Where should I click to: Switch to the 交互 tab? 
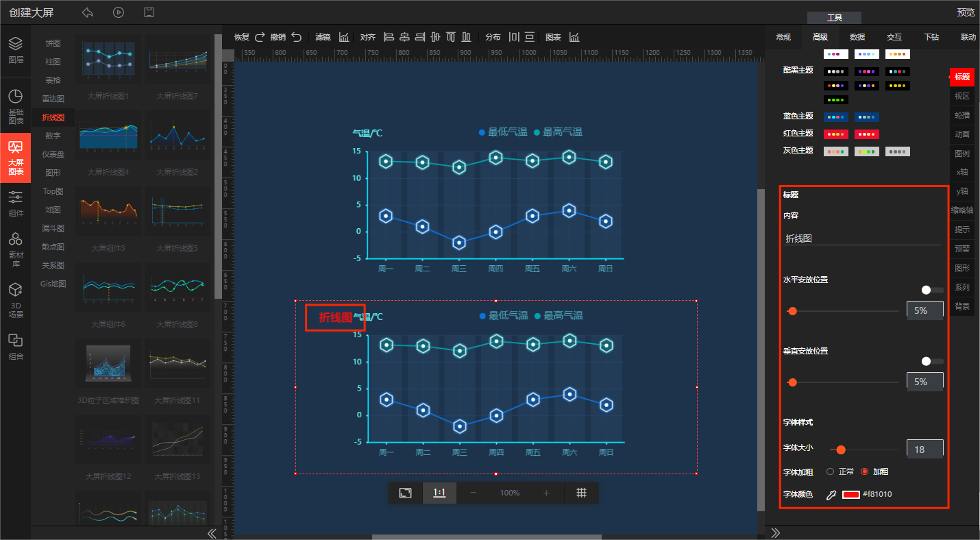coord(894,37)
